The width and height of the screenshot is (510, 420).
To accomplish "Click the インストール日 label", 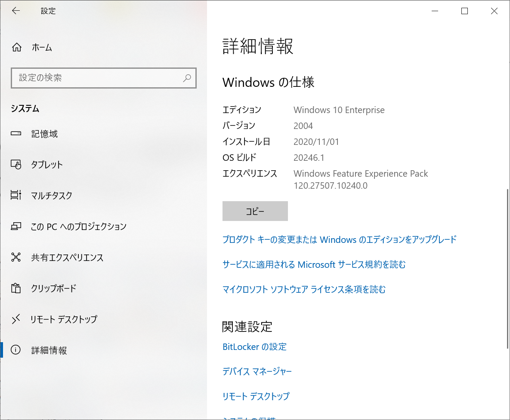I will click(246, 141).
